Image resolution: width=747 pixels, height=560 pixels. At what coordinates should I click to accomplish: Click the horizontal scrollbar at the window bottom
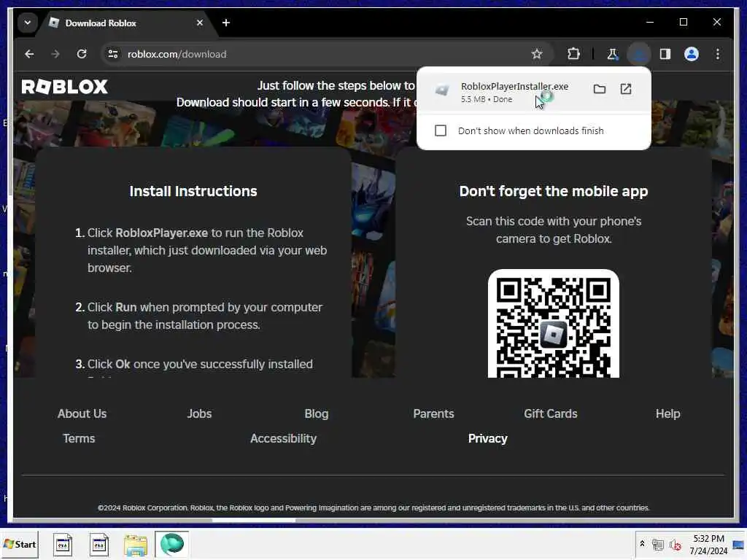253,520
